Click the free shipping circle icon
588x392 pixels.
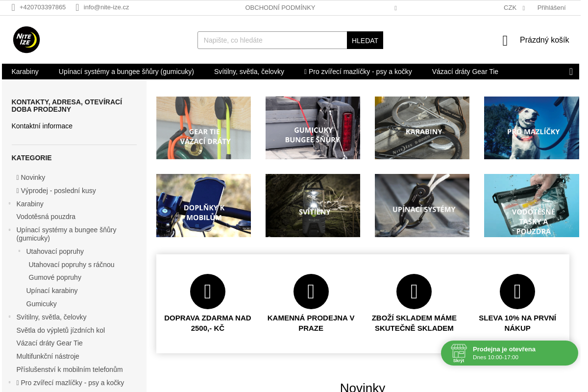(207, 292)
